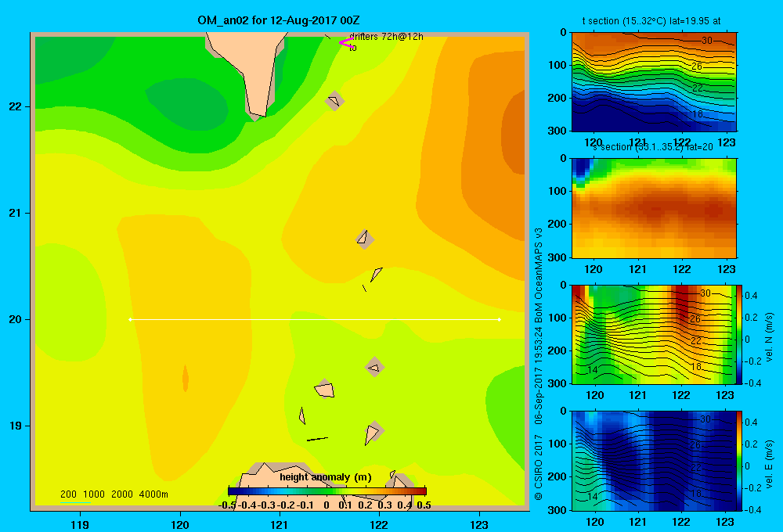Click latitude label '20' on map axis
Viewport: 783px width, 532px height.
16,319
